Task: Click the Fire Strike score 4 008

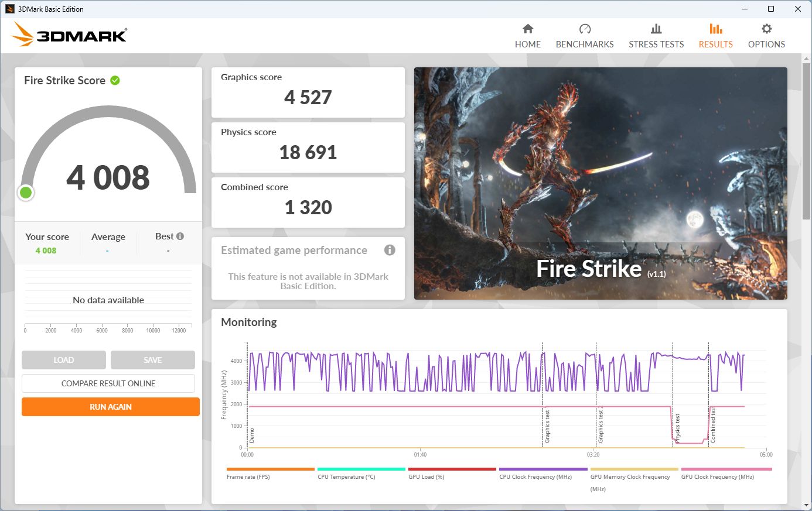Action: coord(108,177)
